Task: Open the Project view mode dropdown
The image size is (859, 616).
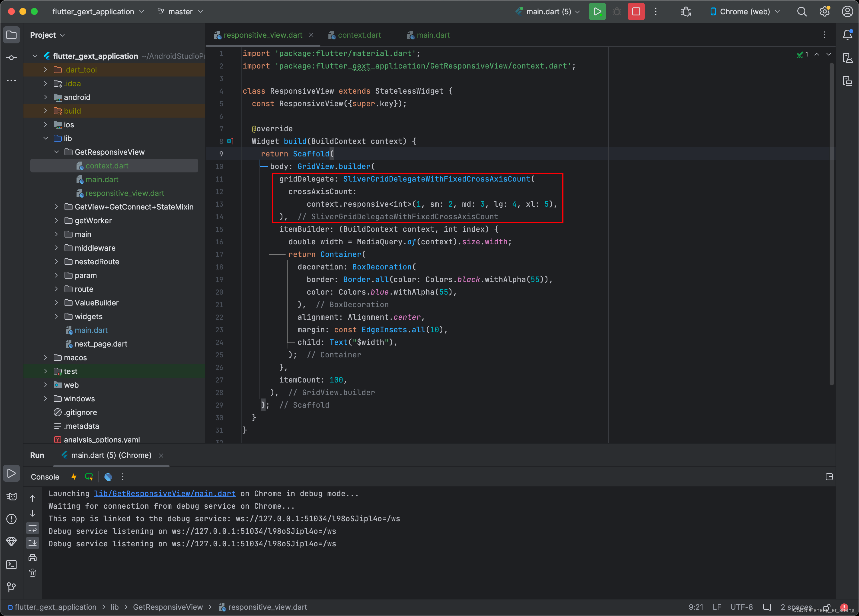Action: (47, 35)
